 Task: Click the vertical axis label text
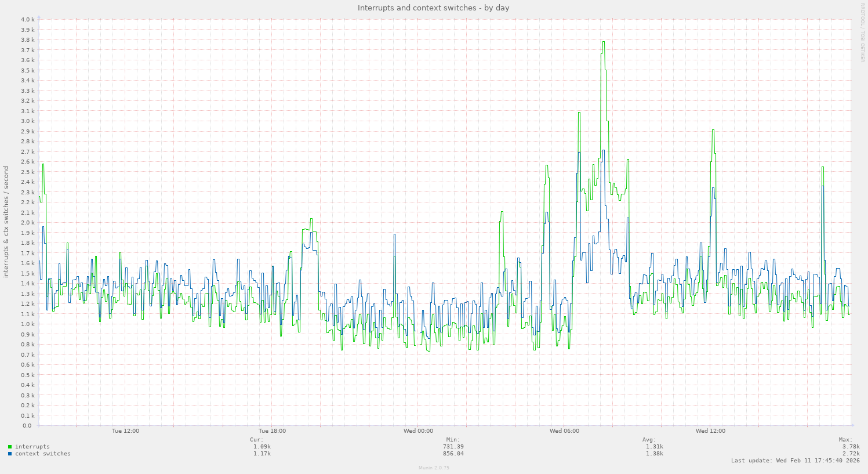pos(6,222)
